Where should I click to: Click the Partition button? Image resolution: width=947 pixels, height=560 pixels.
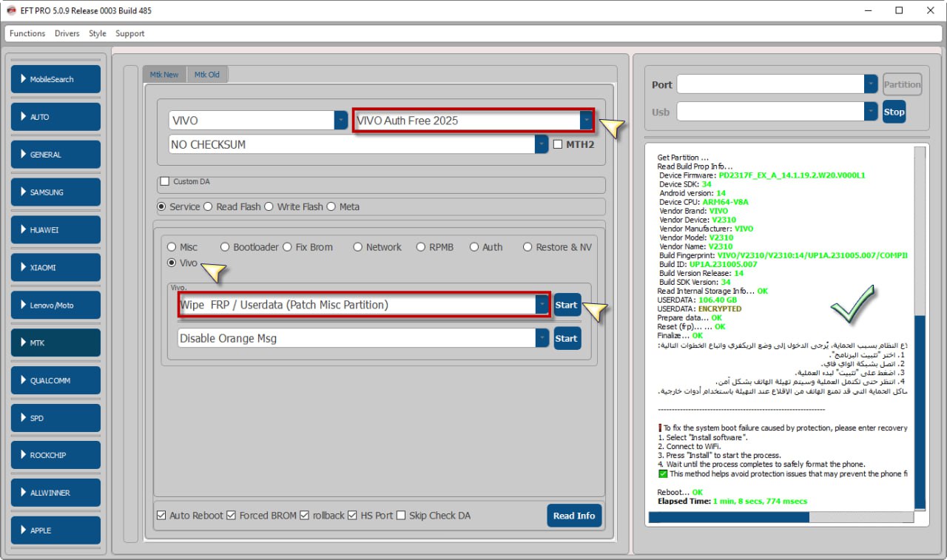point(902,84)
